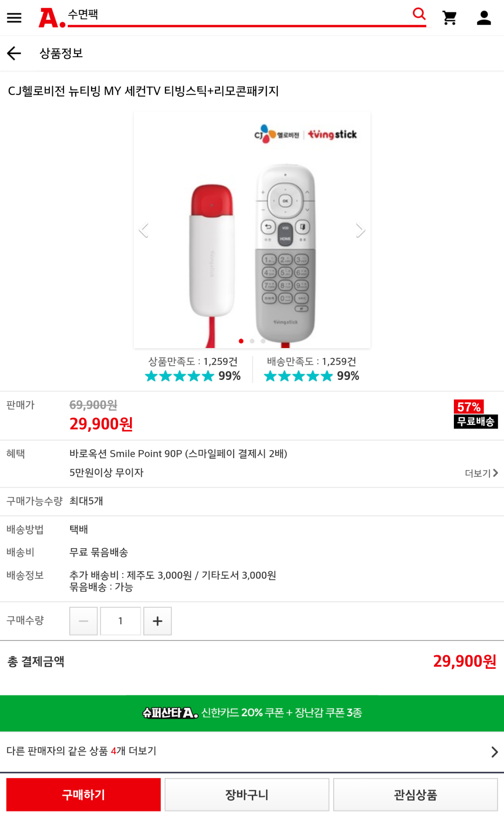This screenshot has width=504, height=816.
Task: Click the red A. home logo
Action: click(52, 18)
